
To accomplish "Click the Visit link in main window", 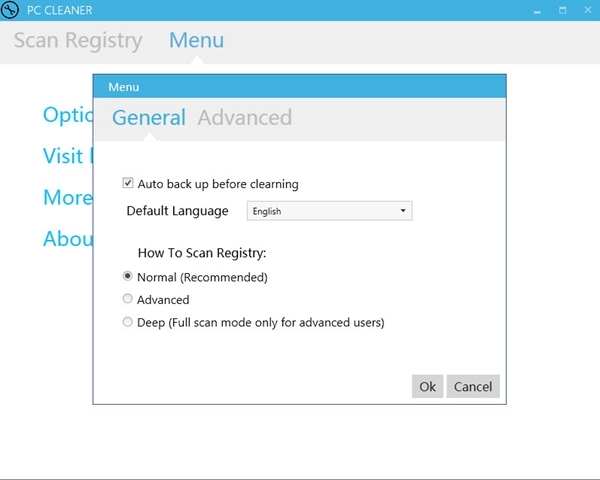I will click(68, 156).
